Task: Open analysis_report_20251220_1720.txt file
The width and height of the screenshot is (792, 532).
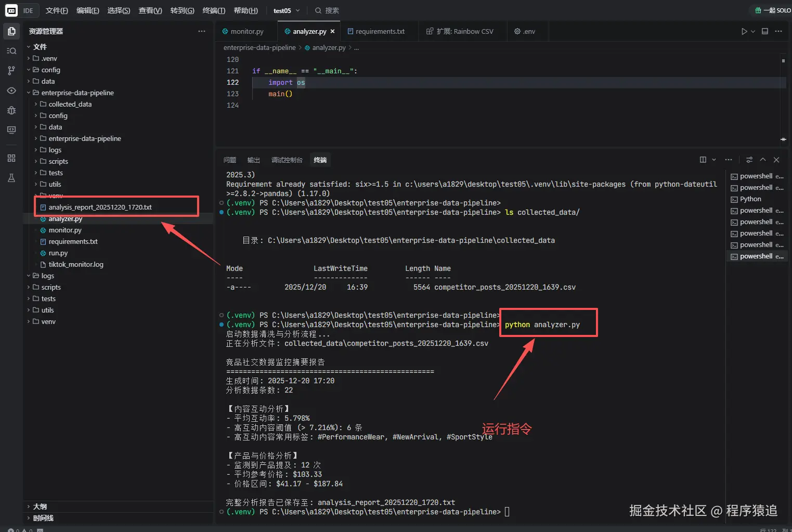Action: pyautogui.click(x=119, y=207)
